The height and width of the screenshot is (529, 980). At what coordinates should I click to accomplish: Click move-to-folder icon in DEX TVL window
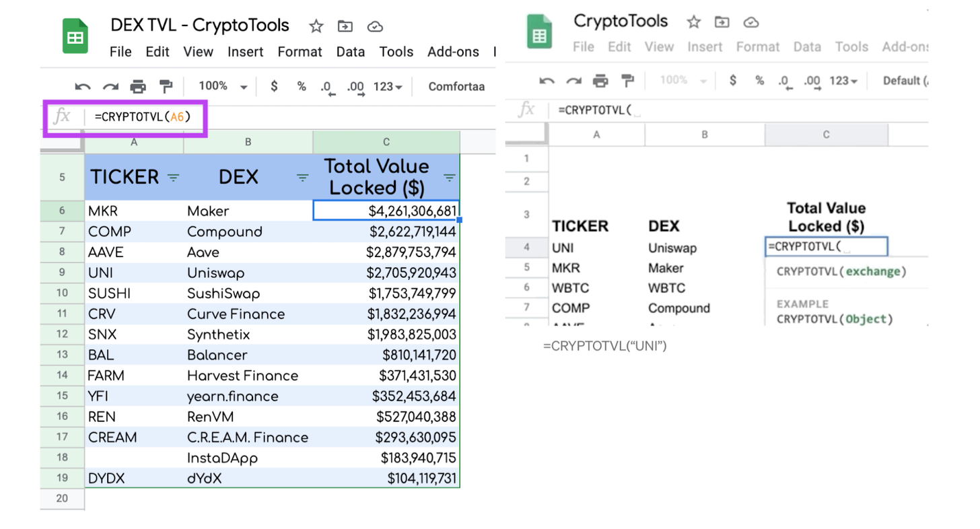click(345, 26)
